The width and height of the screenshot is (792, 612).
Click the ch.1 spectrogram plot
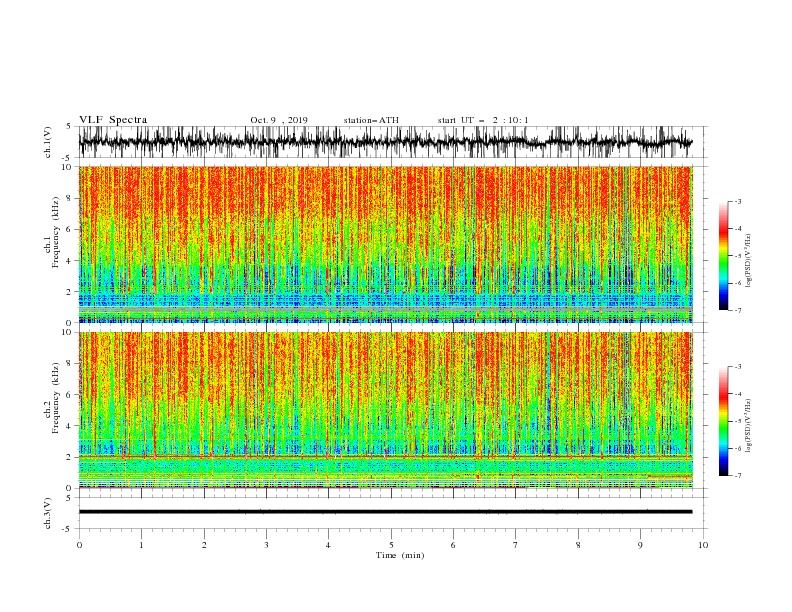[385, 244]
